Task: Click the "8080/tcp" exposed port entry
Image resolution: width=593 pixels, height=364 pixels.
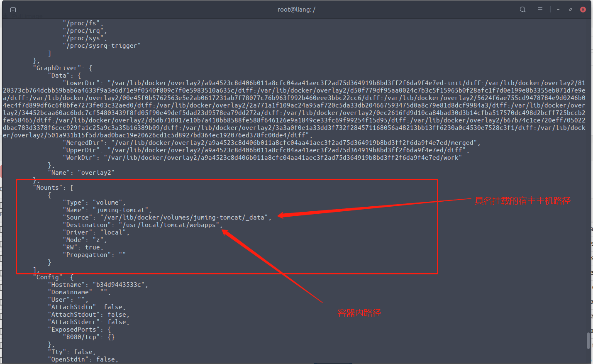Action: 81,337
